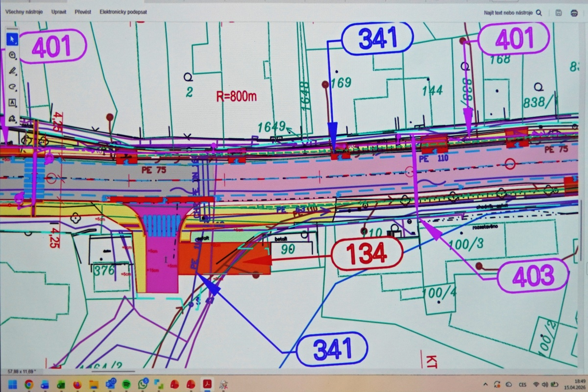The image size is (588, 392).
Task: Open the Upravit menu
Action: click(x=59, y=12)
